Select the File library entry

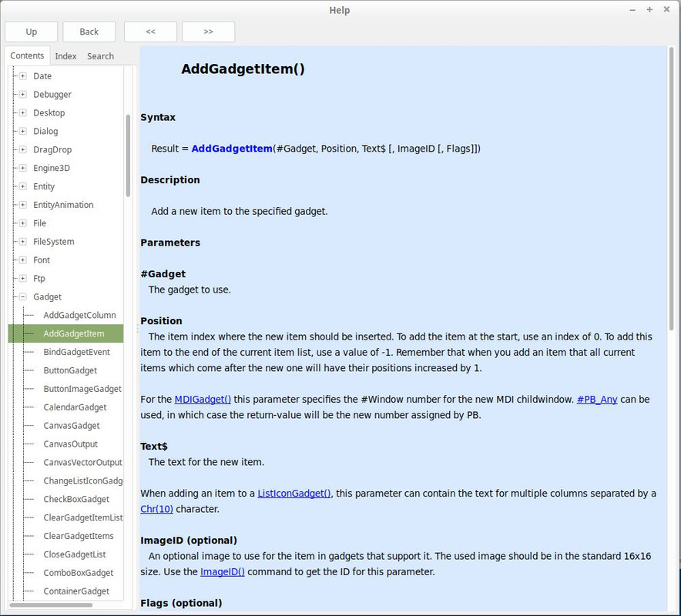tap(39, 223)
